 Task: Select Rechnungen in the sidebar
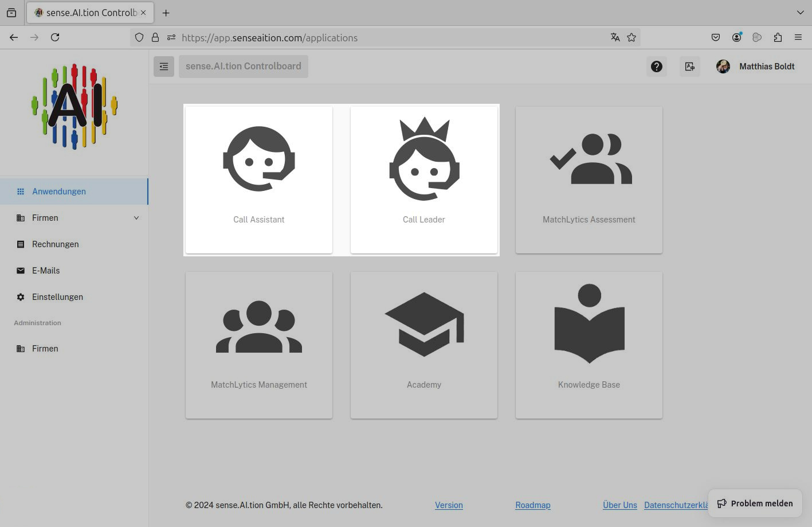[x=74, y=244]
